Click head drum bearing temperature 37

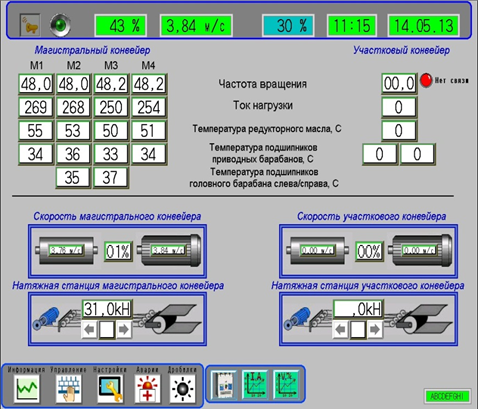click(111, 178)
